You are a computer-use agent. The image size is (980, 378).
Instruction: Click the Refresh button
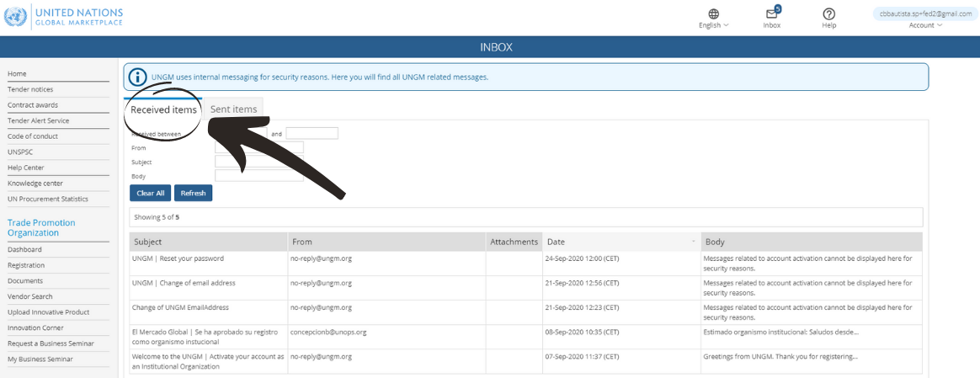tap(193, 193)
